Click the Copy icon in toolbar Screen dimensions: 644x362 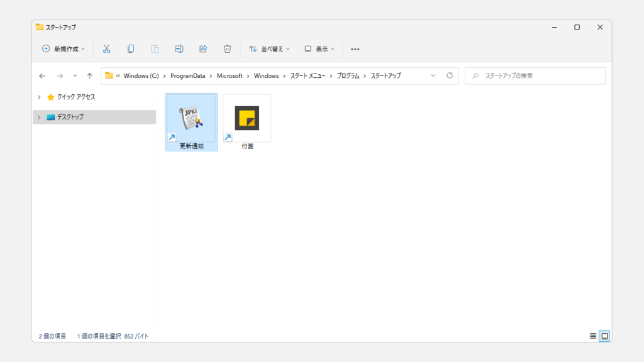131,49
